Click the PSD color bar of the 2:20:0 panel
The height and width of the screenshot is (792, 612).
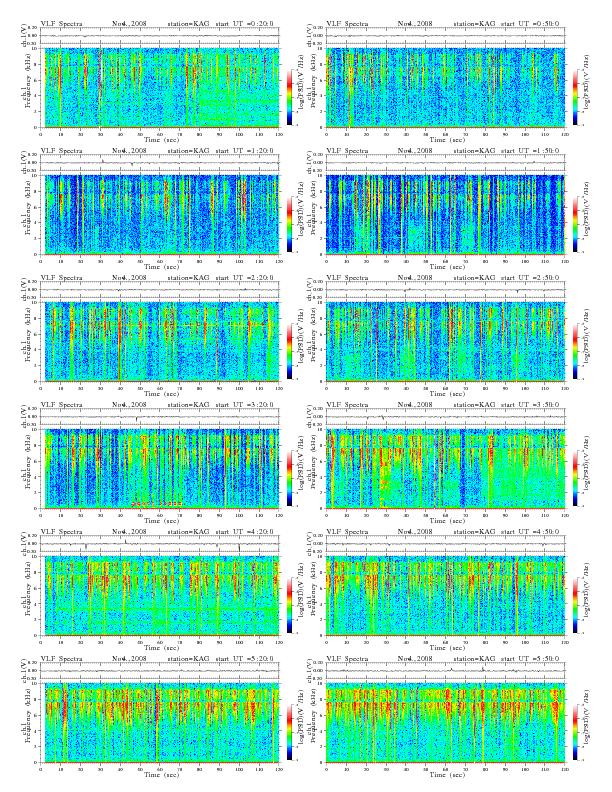point(289,351)
